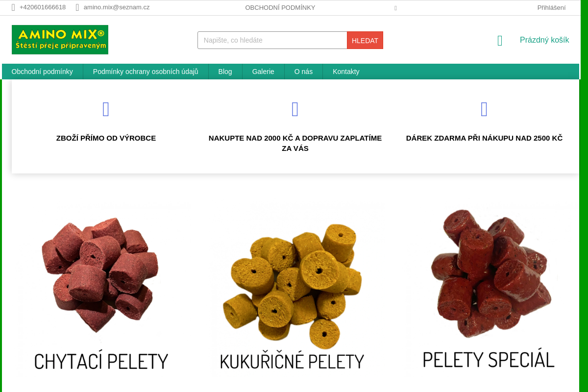Open Podmínky ochrany osobních údajů menu item
Viewport: 588px width, 392px height.
pyautogui.click(x=146, y=72)
